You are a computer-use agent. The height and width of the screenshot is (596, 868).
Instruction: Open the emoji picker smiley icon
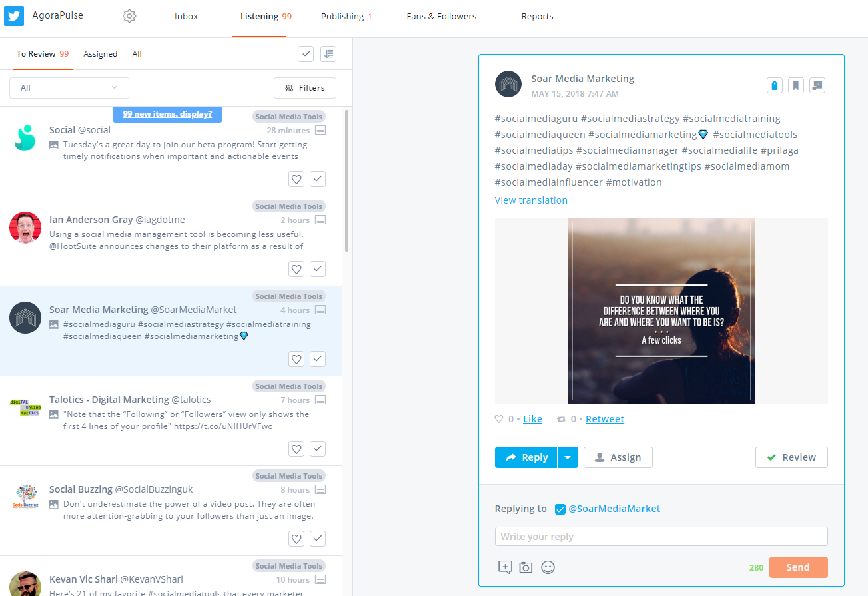[548, 567]
